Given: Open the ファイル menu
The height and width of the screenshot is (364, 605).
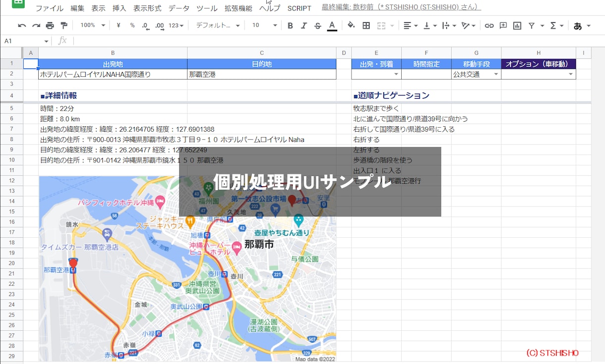Looking at the screenshot, I should (49, 8).
